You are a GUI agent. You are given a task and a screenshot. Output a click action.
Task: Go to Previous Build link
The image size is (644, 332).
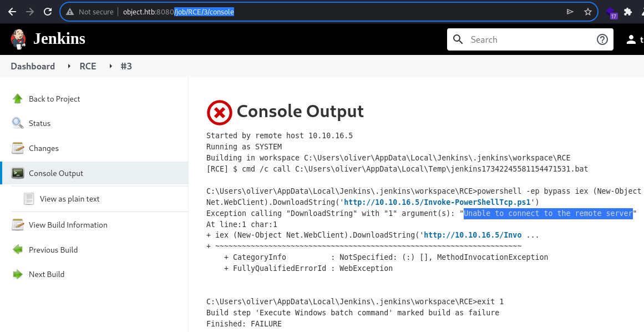[53, 249]
